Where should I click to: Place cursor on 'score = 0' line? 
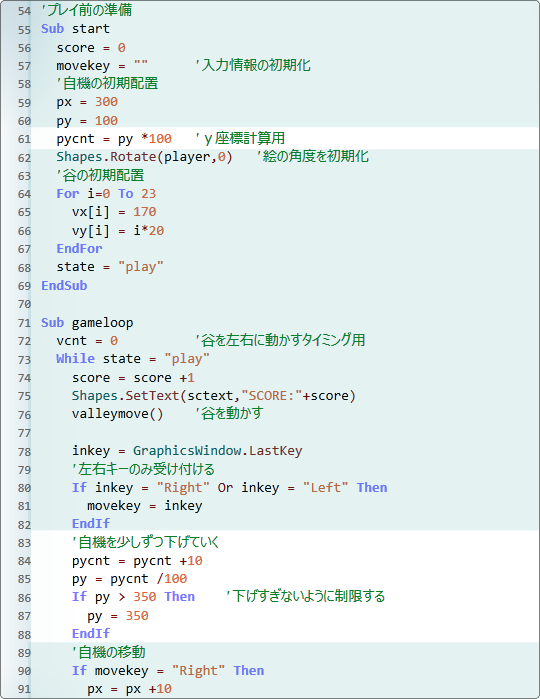(91, 47)
